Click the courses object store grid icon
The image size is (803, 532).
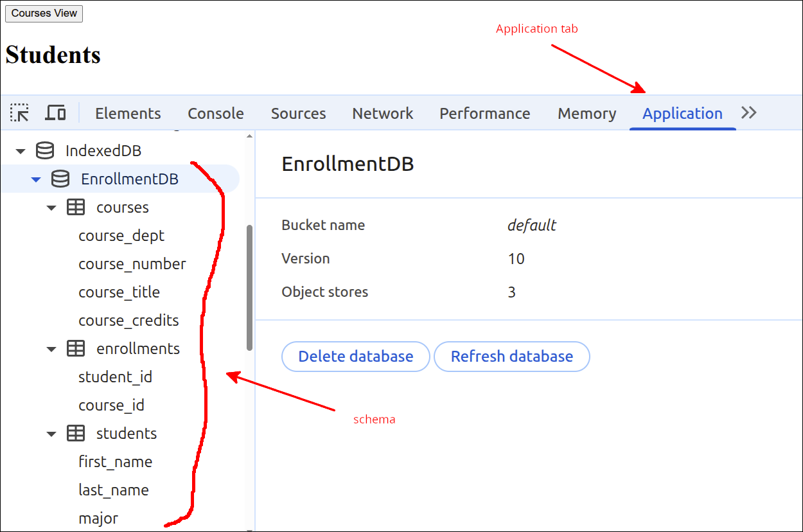tap(76, 207)
